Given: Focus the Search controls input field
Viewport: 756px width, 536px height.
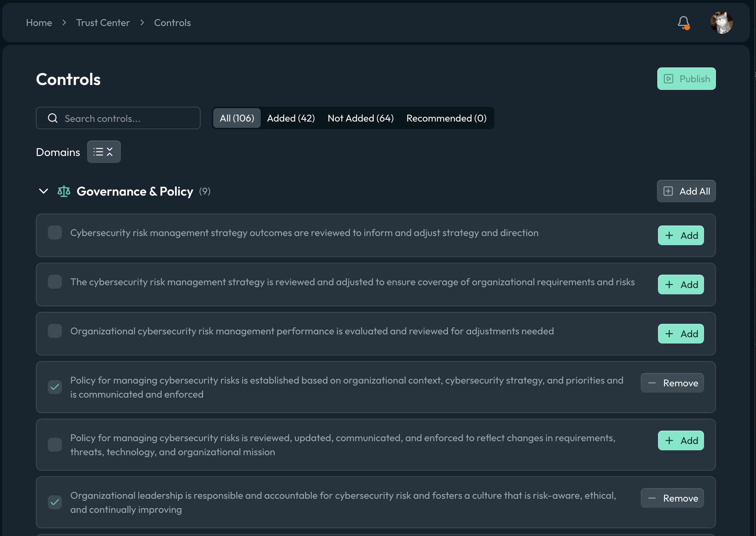Looking at the screenshot, I should click(118, 118).
